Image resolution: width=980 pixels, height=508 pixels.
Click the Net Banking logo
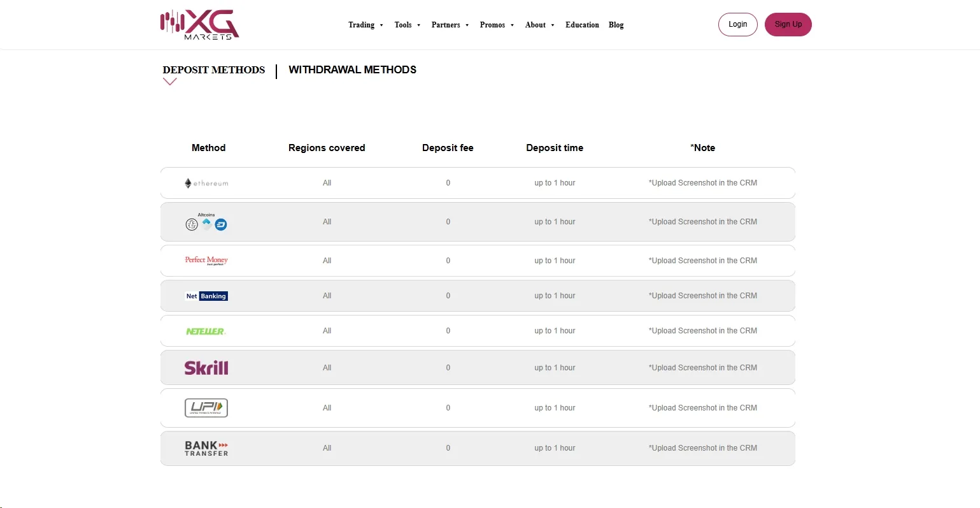[x=206, y=296]
